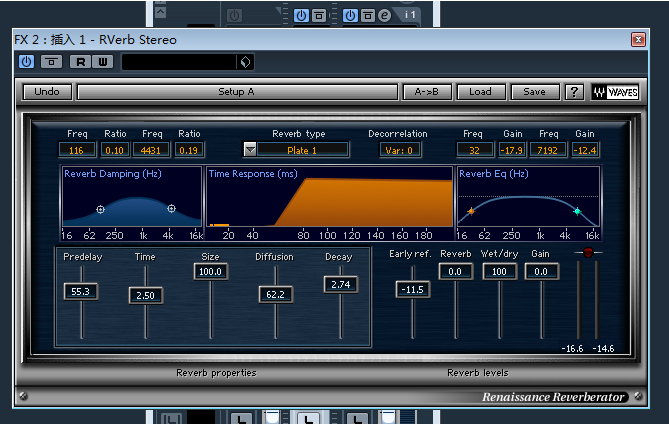Screen dimensions: 669x424
Task: Click the Reverb EQ Gain field showing -17.9
Action: coord(513,150)
